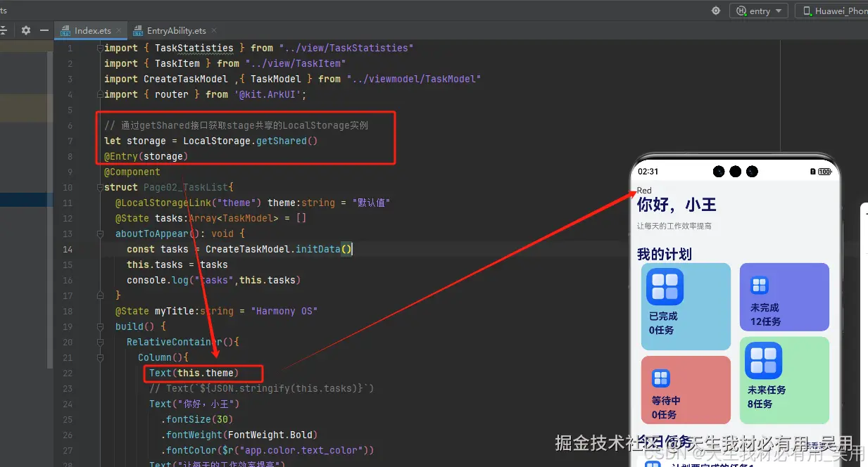Image resolution: width=868 pixels, height=467 pixels.
Task: Click the module icon inside the entry run configuration
Action: click(x=741, y=11)
